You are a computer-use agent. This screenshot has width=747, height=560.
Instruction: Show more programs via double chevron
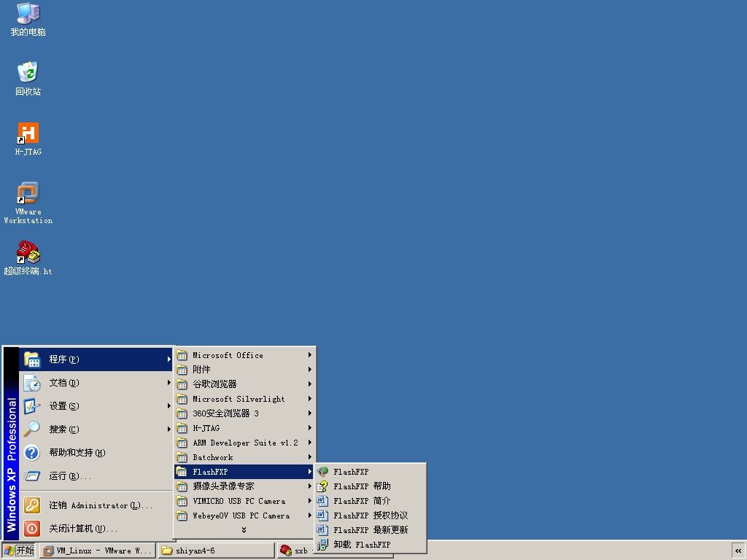pyautogui.click(x=244, y=530)
